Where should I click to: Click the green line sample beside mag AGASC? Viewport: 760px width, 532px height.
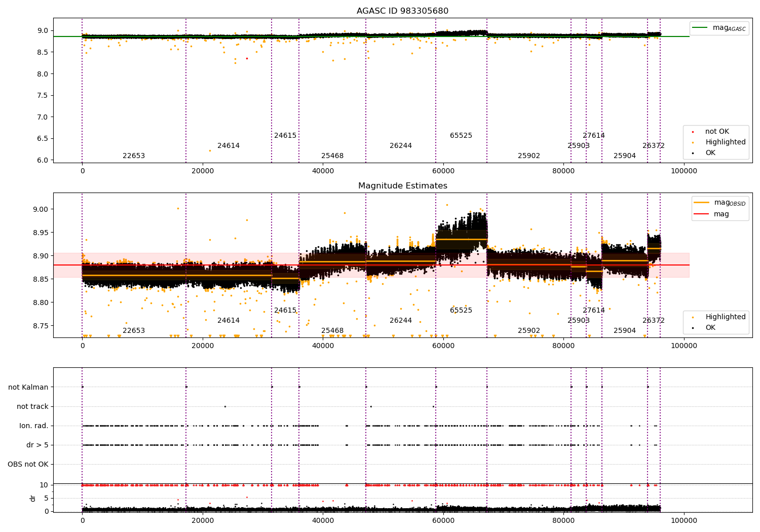pyautogui.click(x=700, y=28)
